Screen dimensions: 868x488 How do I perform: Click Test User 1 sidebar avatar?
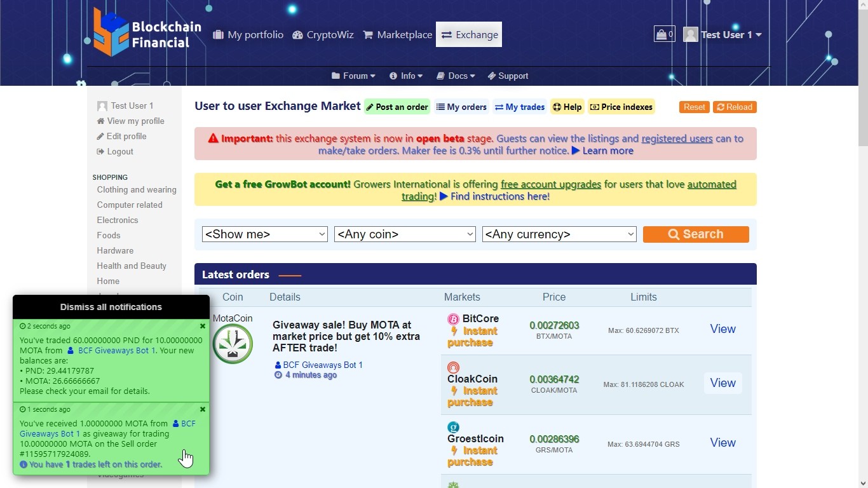click(x=102, y=106)
